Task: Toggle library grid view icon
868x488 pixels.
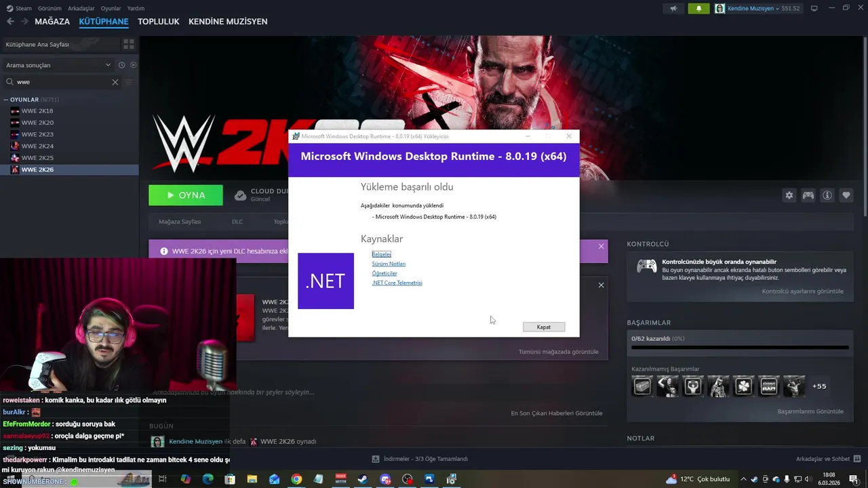Action: (x=128, y=44)
